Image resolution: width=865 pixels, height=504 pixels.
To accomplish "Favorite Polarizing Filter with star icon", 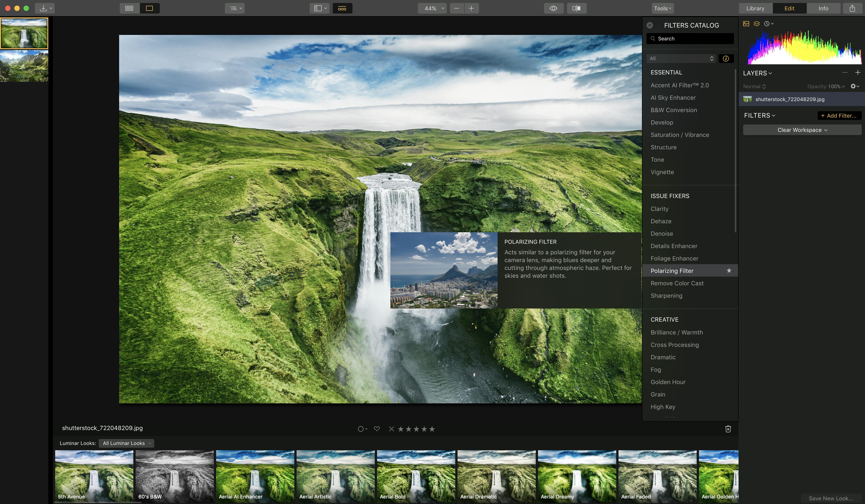I will pos(729,271).
